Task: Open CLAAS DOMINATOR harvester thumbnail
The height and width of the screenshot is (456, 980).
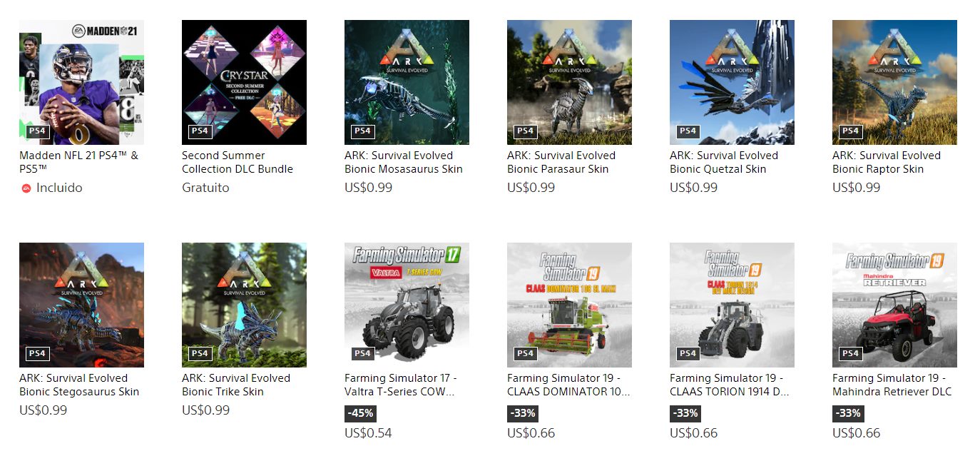Action: click(x=569, y=305)
